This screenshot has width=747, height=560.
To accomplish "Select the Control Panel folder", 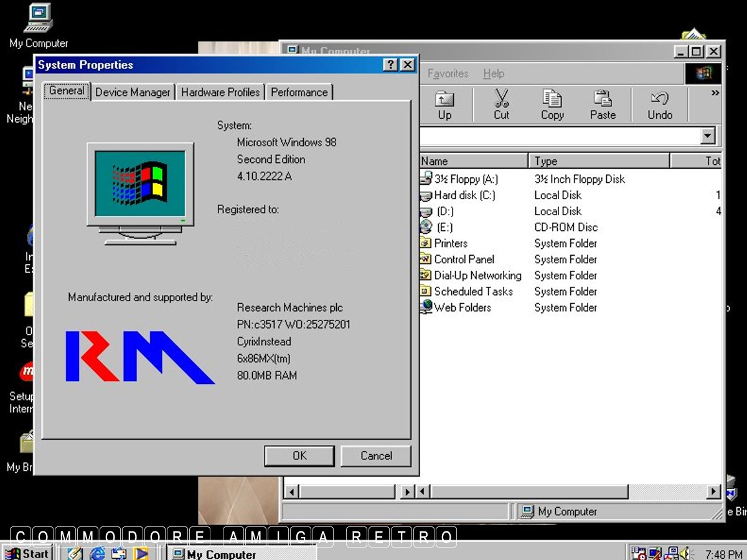I will (x=463, y=259).
